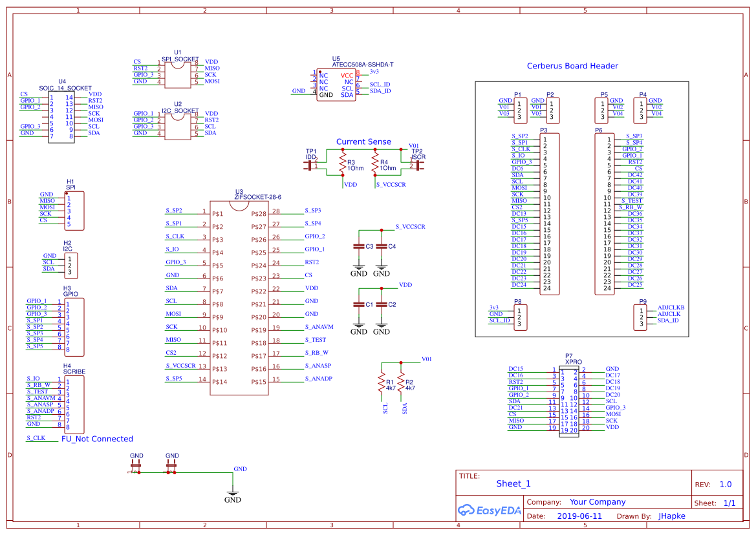Select the P3 24-pin header body

550,214
